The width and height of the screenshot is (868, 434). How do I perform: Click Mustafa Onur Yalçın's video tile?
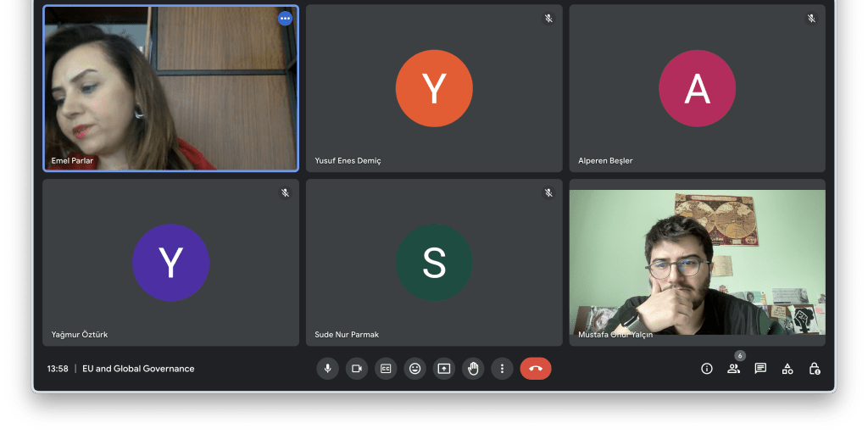(697, 262)
